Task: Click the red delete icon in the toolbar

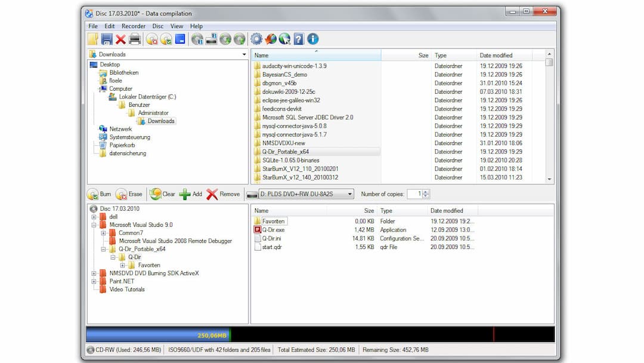Action: (x=122, y=39)
